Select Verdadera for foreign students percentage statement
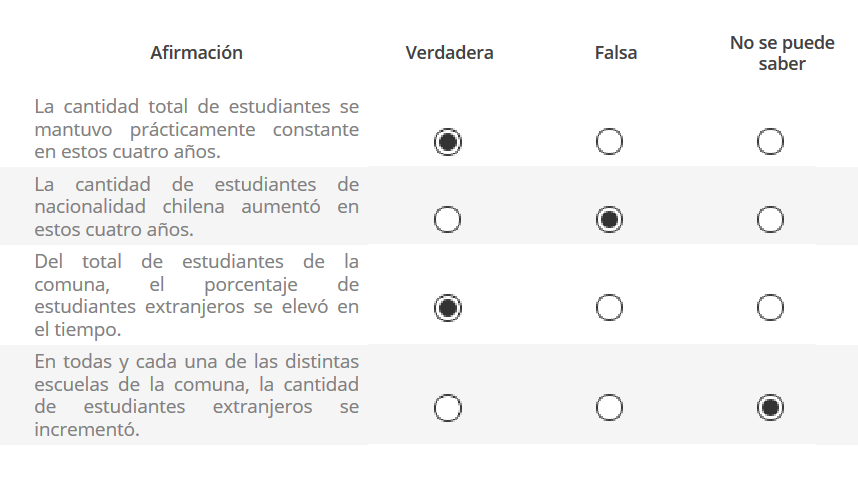The image size is (858, 486). pos(448,308)
